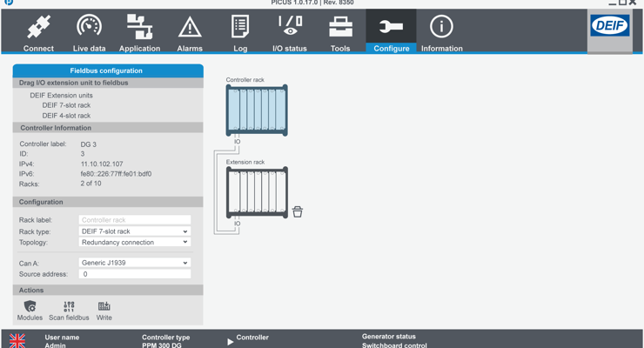Screen dimensions: 644x348
Task: Open the Information page
Action: [x=441, y=33]
